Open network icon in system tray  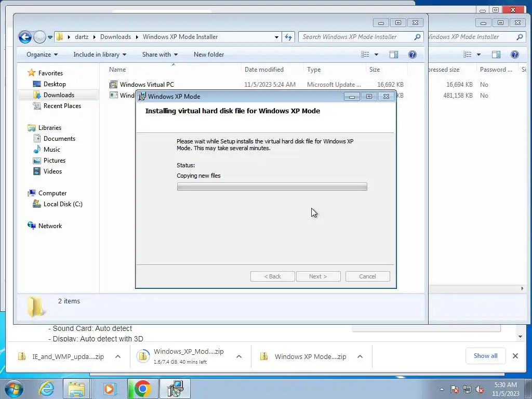(x=467, y=389)
